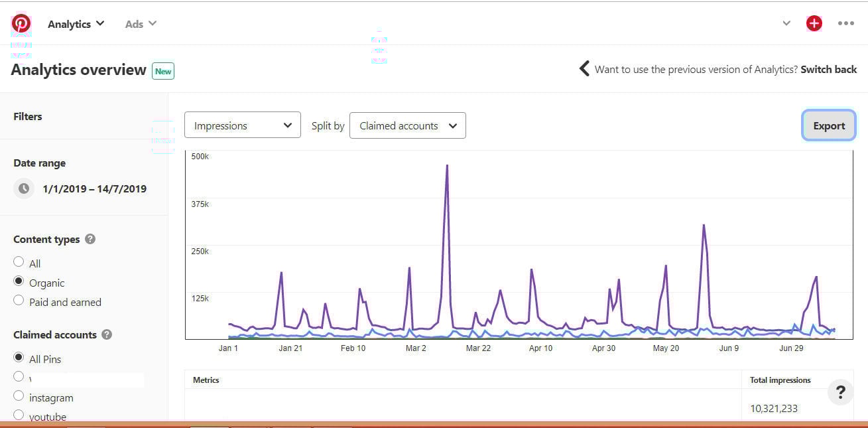
Task: Click the Content types help icon
Action: (90, 239)
